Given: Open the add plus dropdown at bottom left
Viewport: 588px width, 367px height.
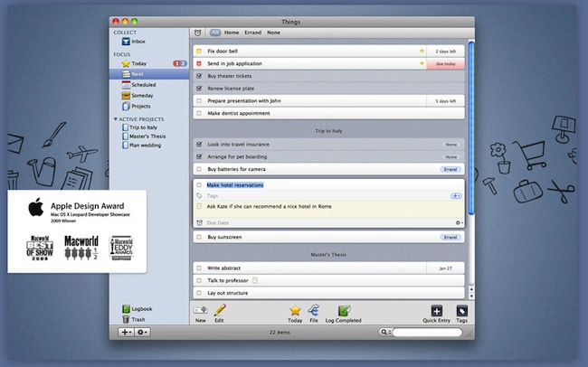Looking at the screenshot, I should click(x=126, y=332).
